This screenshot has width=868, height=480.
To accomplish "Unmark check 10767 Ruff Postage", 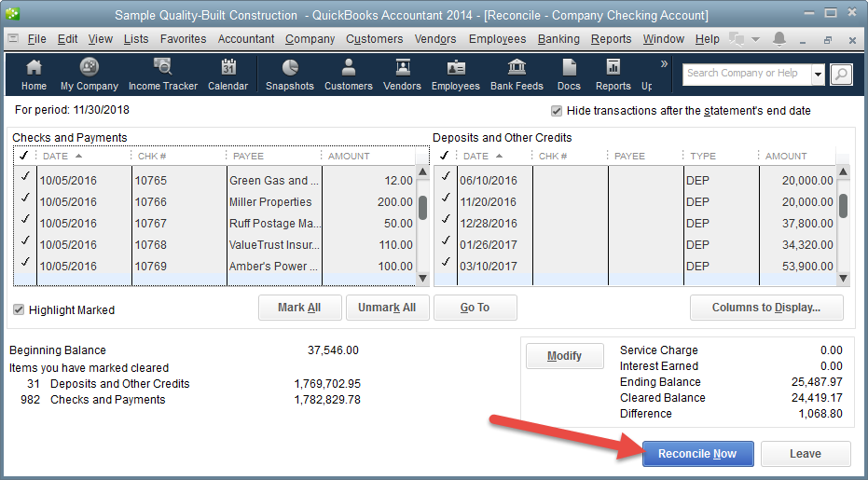I will pos(25,219).
